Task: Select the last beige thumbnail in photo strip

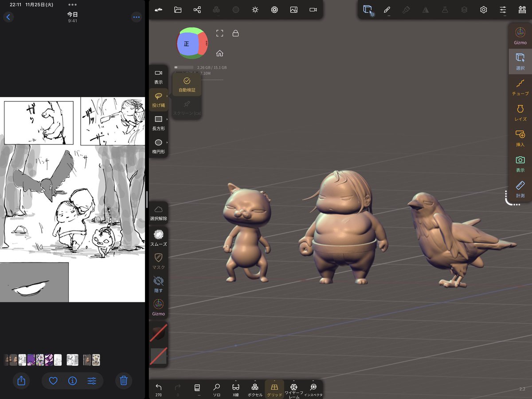Action: click(x=96, y=360)
